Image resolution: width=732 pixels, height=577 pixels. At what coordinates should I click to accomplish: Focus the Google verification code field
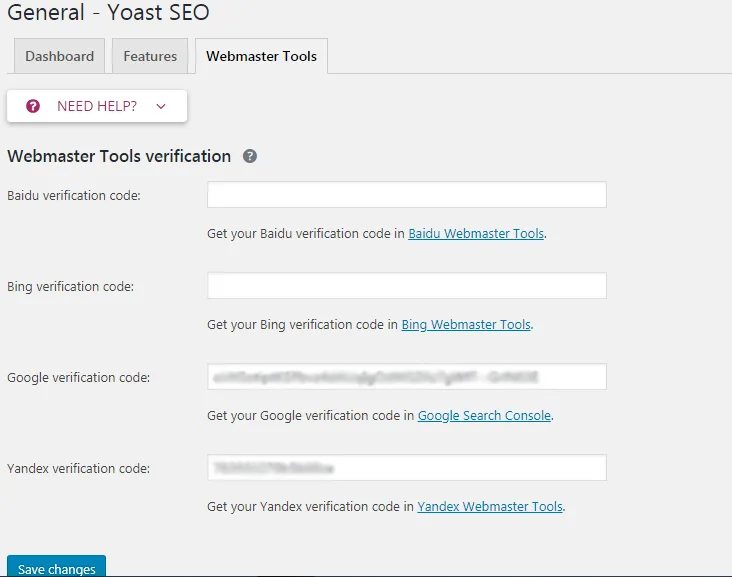(407, 377)
